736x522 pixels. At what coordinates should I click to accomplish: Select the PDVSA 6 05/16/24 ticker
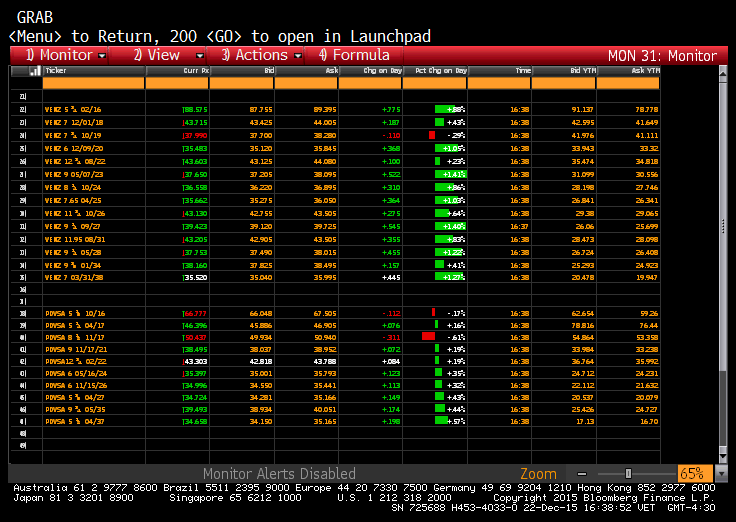click(x=76, y=374)
